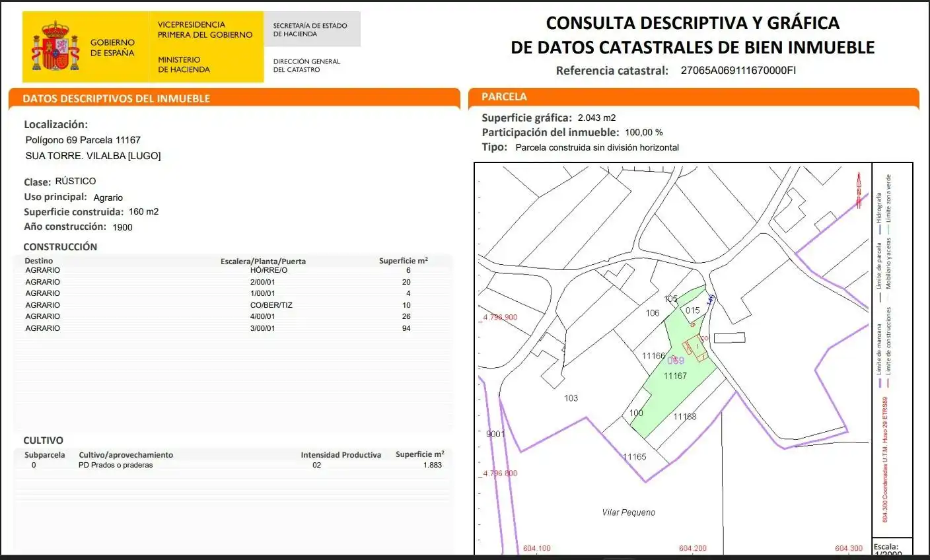Click the cultivo surface value 1.883
Image resolution: width=930 pixels, height=560 pixels.
click(433, 465)
